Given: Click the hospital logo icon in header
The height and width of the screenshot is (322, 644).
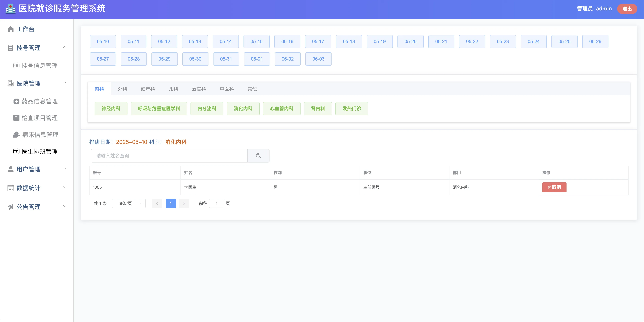Looking at the screenshot, I should coord(11,9).
